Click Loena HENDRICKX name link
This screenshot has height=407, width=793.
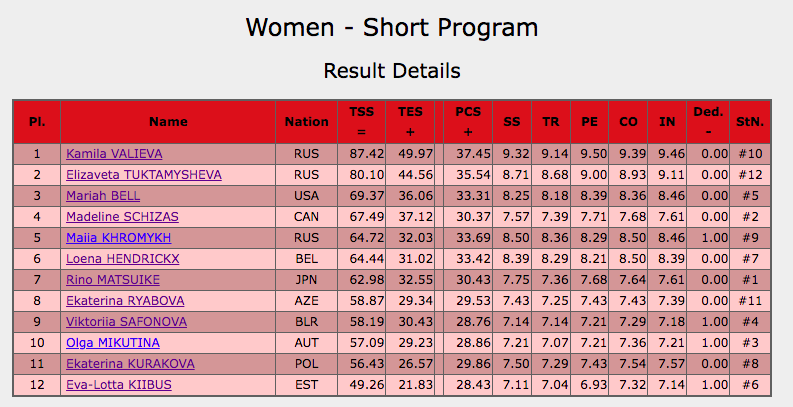(122, 259)
